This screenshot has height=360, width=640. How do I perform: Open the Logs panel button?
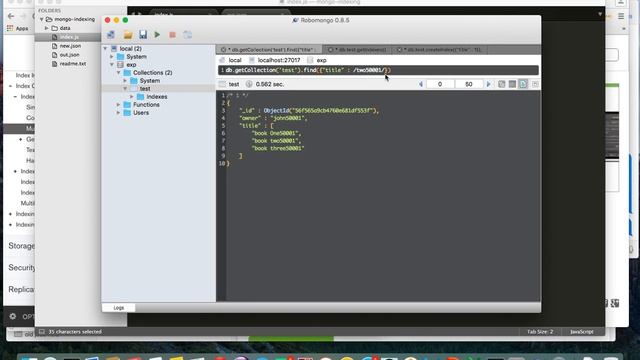[118, 308]
